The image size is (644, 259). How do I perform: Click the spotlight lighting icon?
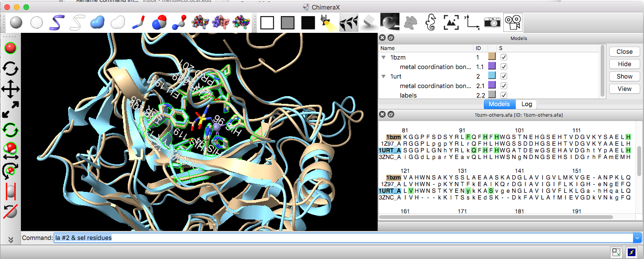[328, 22]
